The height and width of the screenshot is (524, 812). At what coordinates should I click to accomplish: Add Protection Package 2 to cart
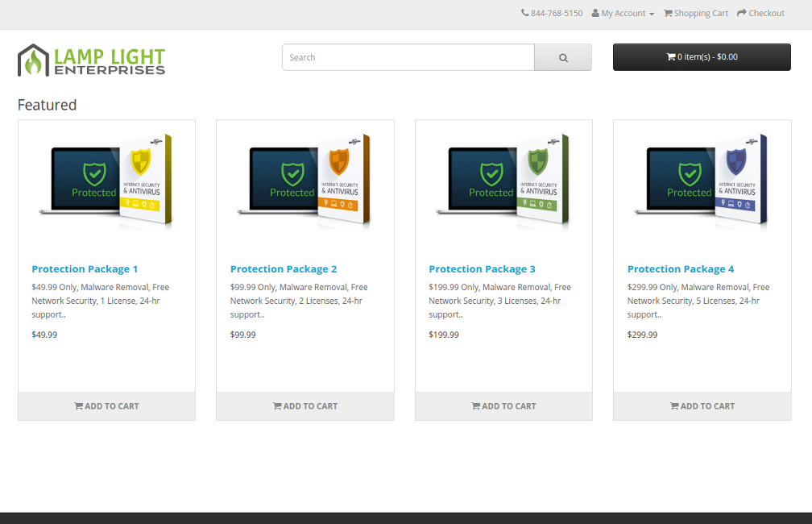click(x=305, y=406)
